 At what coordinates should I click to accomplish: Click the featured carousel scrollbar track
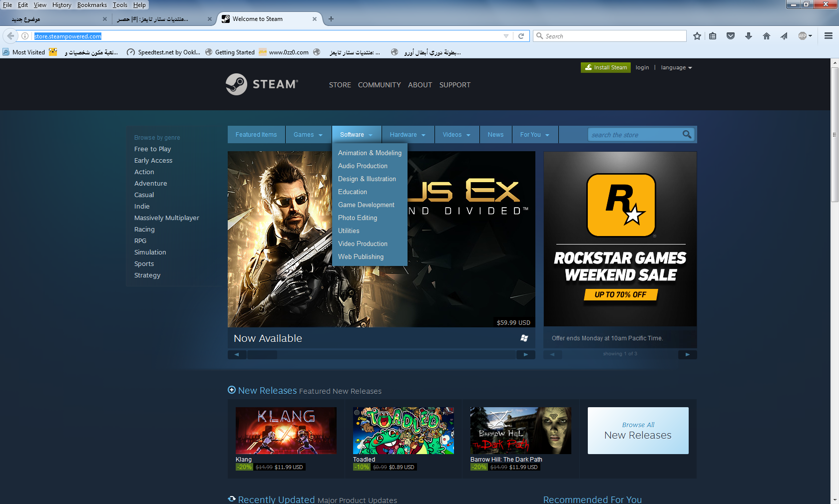click(x=395, y=354)
